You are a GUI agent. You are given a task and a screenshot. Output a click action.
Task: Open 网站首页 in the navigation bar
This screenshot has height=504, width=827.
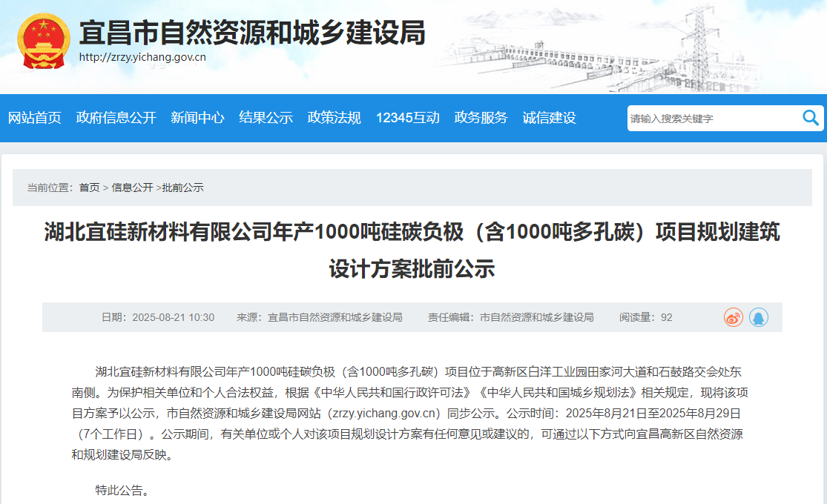point(34,118)
